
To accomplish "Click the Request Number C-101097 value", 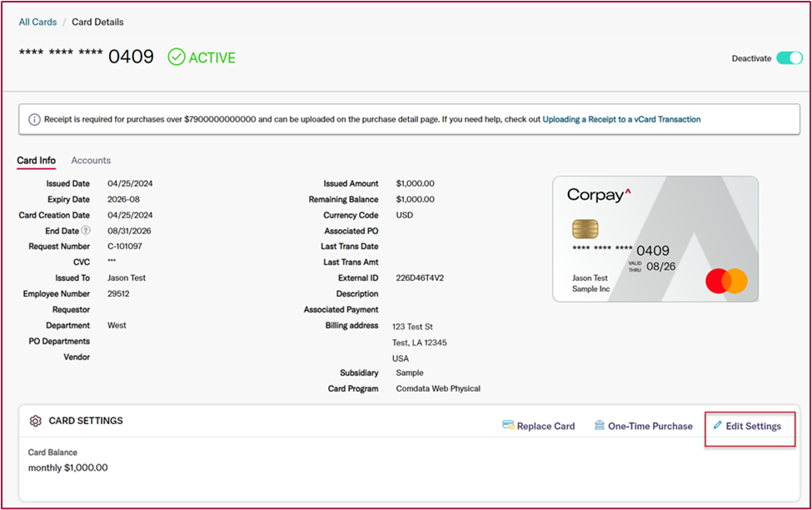I will pos(124,247).
